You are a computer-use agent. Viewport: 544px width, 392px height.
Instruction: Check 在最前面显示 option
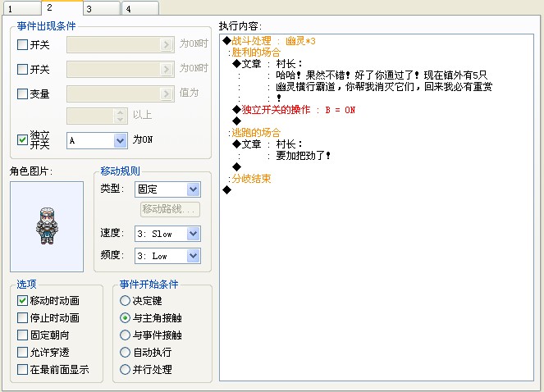(22, 370)
